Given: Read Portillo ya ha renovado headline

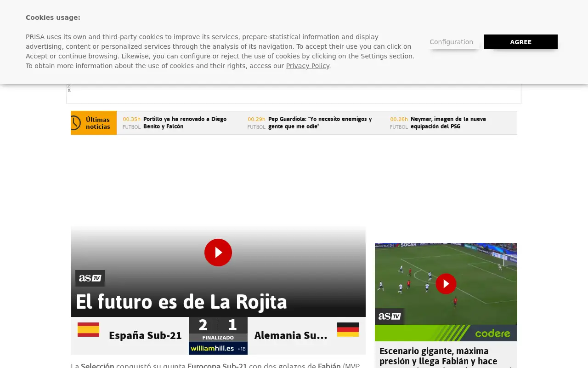Looking at the screenshot, I should coord(185,123).
